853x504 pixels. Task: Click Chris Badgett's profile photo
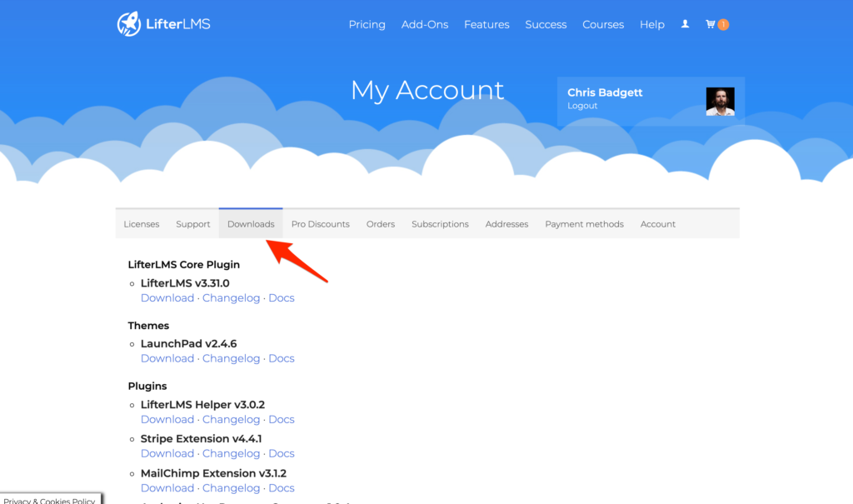click(721, 102)
